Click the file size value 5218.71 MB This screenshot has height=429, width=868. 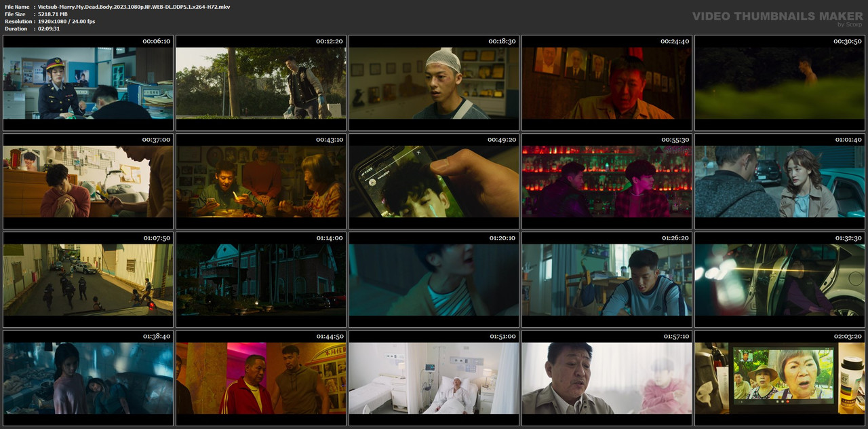tap(53, 14)
